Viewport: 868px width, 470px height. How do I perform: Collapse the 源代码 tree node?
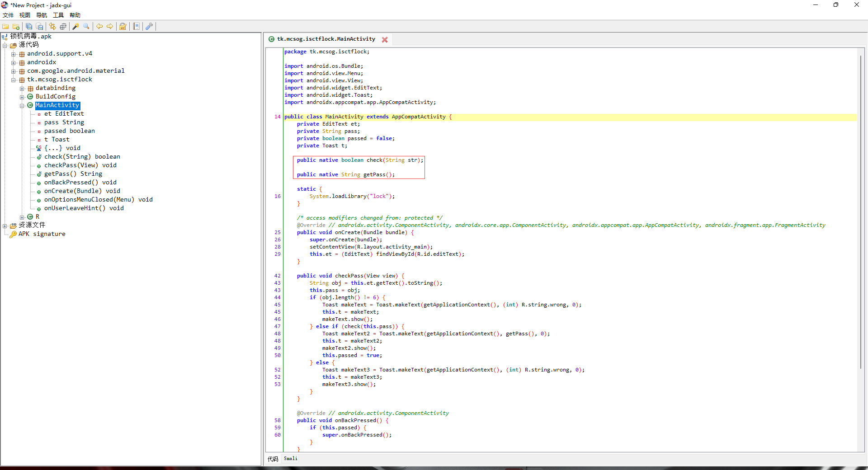(5, 45)
